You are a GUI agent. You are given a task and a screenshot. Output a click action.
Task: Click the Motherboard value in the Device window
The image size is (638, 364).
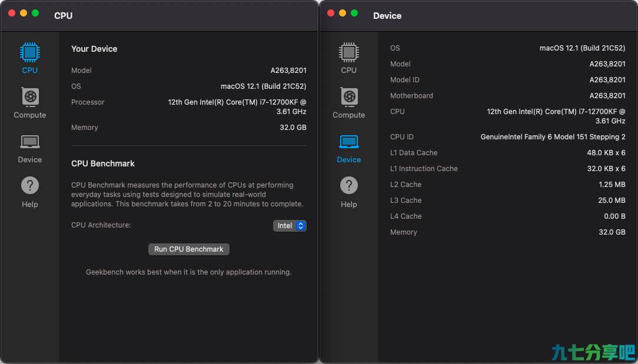tap(607, 96)
